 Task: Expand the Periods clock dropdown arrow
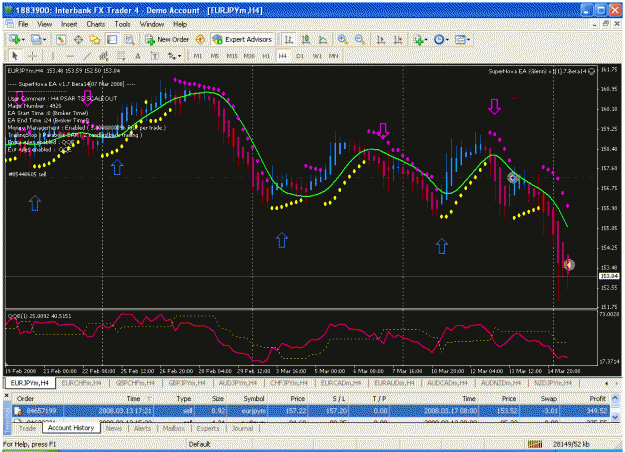447,39
